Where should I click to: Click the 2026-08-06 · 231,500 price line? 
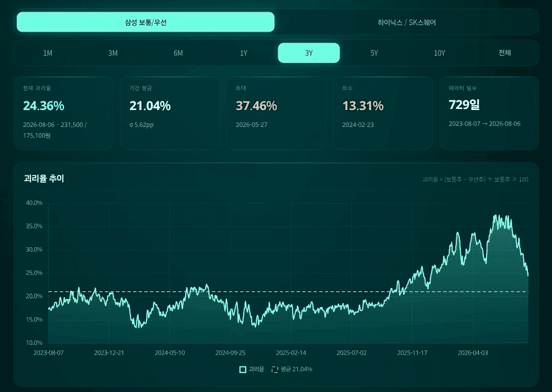coord(55,125)
